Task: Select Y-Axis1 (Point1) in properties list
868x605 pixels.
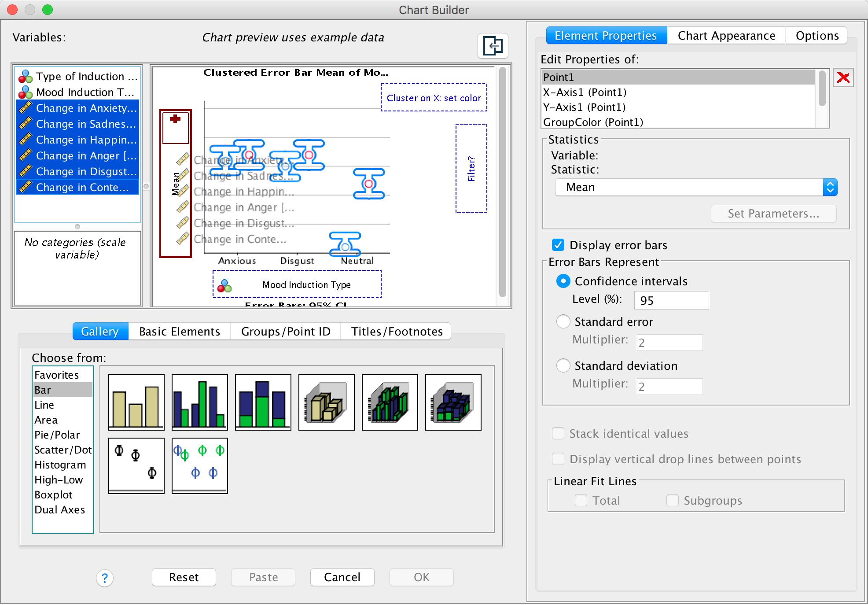Action: [584, 107]
